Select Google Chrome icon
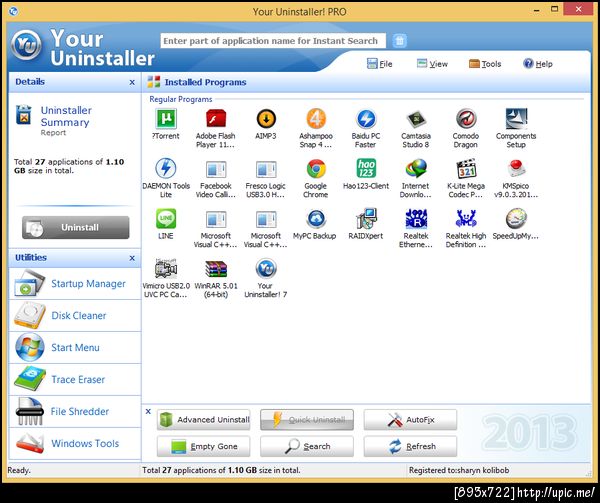The width and height of the screenshot is (600, 503). 316,169
